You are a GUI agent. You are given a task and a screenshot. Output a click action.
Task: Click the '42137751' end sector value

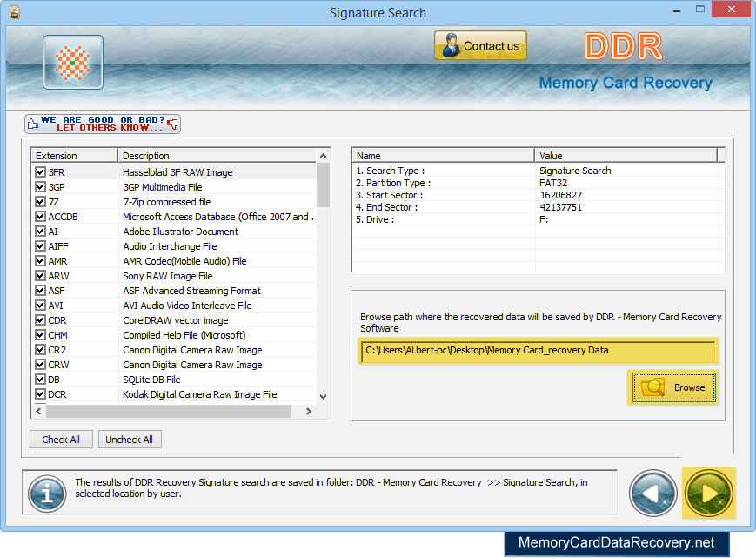tap(561, 207)
